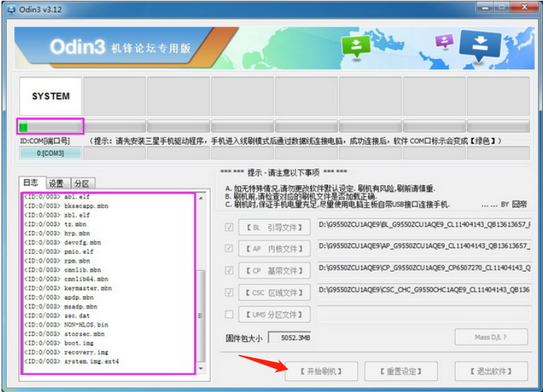
Task: Click the AP file path field
Action: pyautogui.click(x=425, y=247)
